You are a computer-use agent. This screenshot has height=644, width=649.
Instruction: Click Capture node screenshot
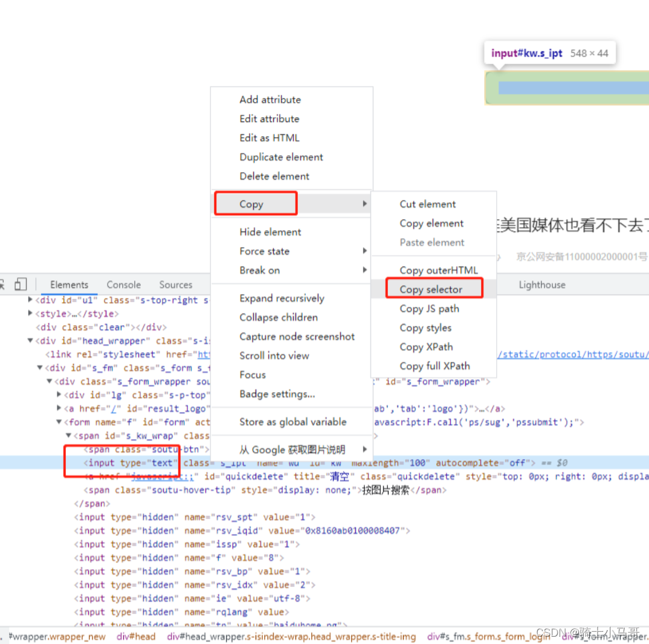(x=297, y=336)
